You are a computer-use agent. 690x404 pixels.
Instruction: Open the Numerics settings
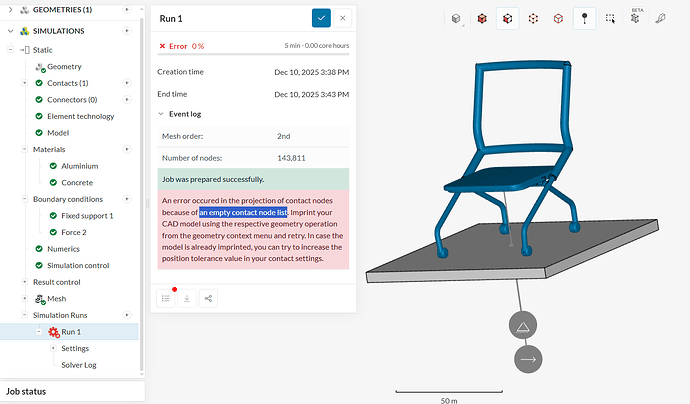click(x=63, y=249)
